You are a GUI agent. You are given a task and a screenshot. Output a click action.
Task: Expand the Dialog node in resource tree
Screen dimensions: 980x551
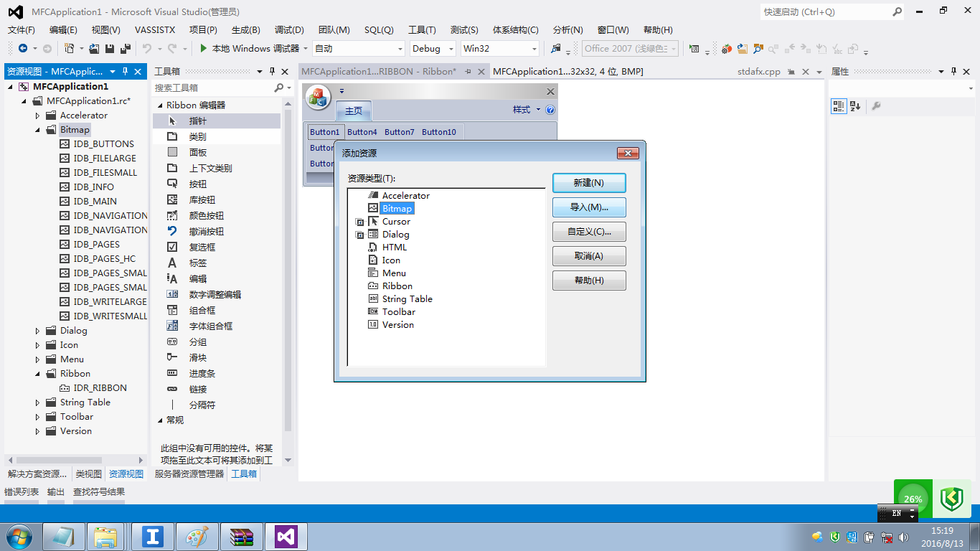point(38,331)
